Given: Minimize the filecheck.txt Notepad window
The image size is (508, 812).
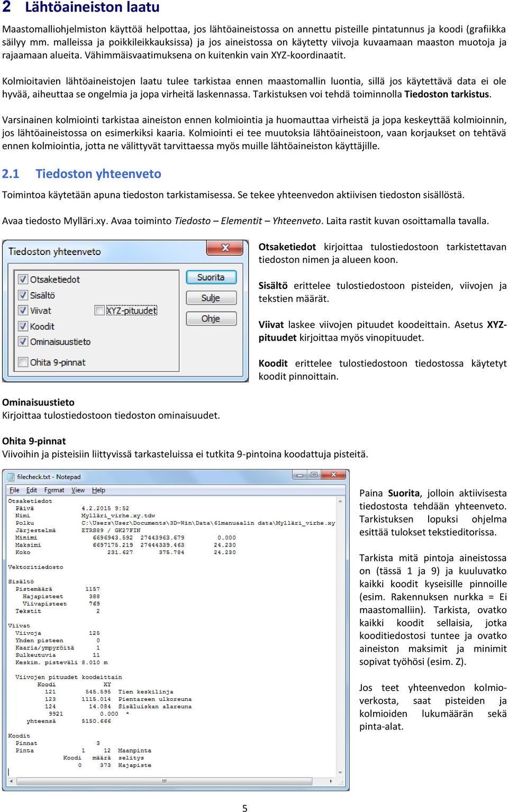Looking at the screenshot, I should pyautogui.click(x=301, y=475).
